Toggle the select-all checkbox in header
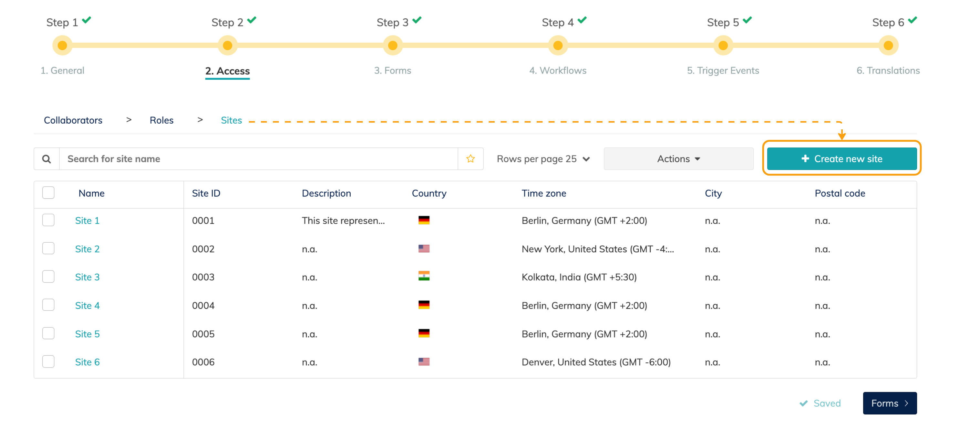The image size is (980, 425). point(48,193)
